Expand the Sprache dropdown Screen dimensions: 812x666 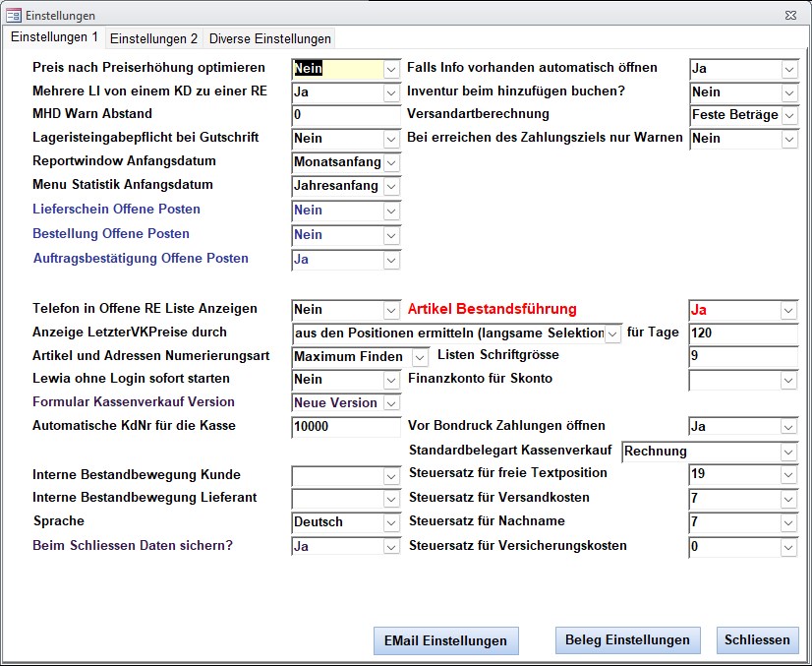pos(391,522)
